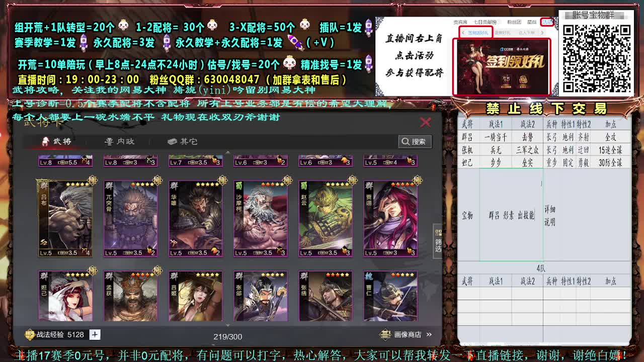Select the 贾诩 general card
The height and width of the screenshot is (362, 644).
point(390,219)
